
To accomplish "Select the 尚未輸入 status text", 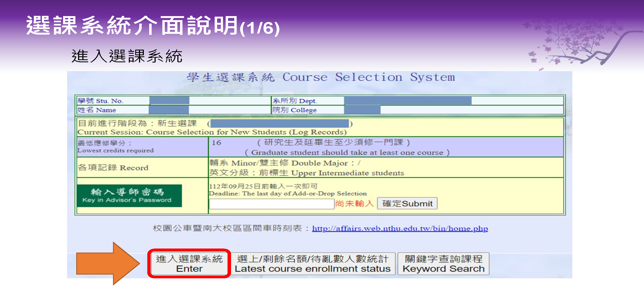I will [354, 204].
